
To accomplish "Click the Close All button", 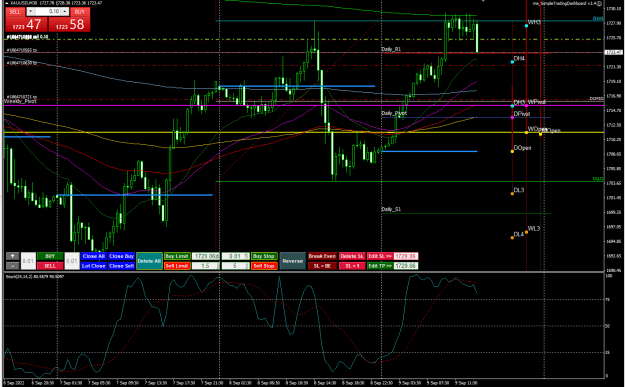I will click(x=94, y=256).
